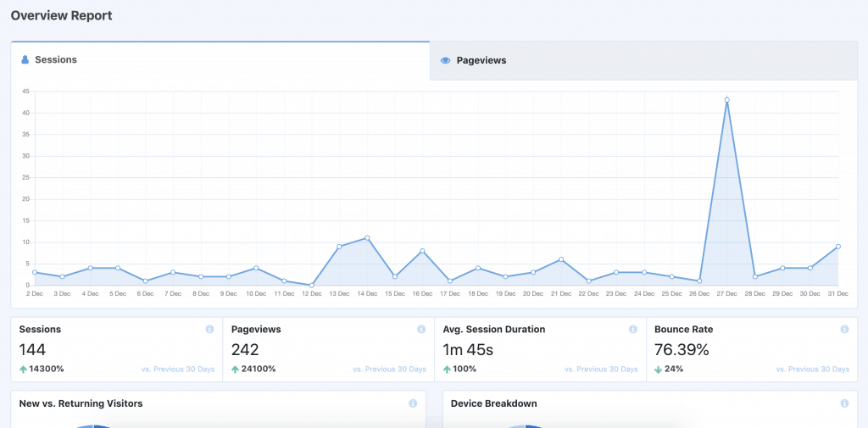Click green up arrow beside 14300%

(x=23, y=370)
